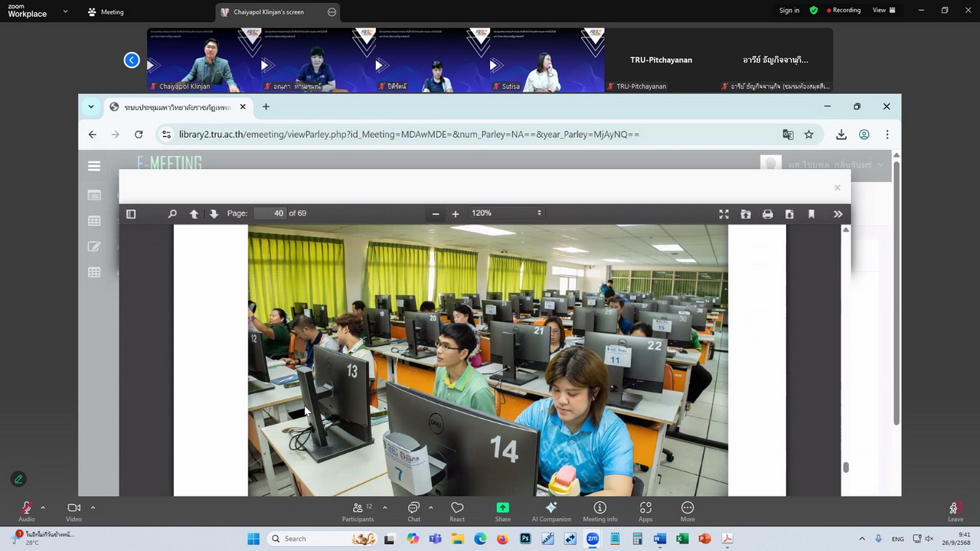Select the Meeting tab in Zoom
The image size is (980, 551).
106,12
